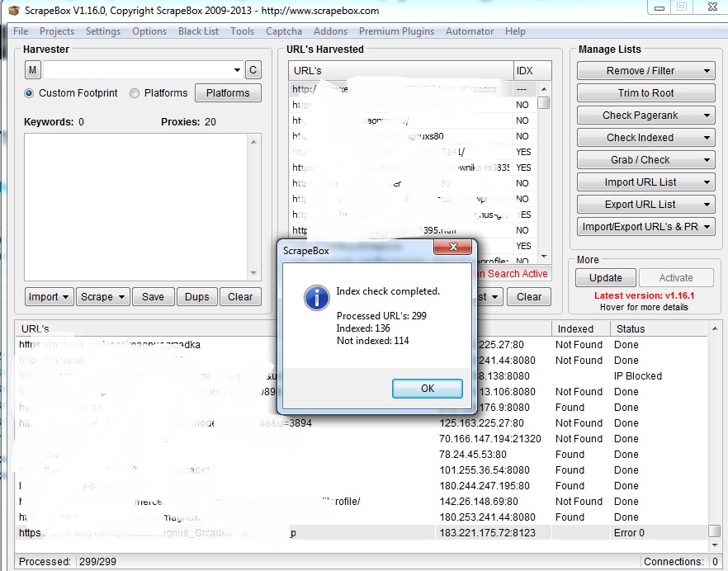
Task: Click the URL's header in harvested list
Action: [x=400, y=71]
